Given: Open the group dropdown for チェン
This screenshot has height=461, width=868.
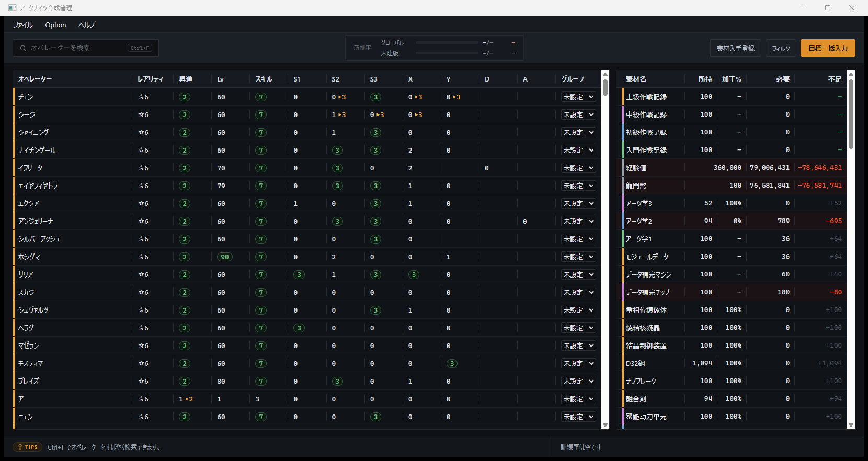Looking at the screenshot, I should [578, 97].
